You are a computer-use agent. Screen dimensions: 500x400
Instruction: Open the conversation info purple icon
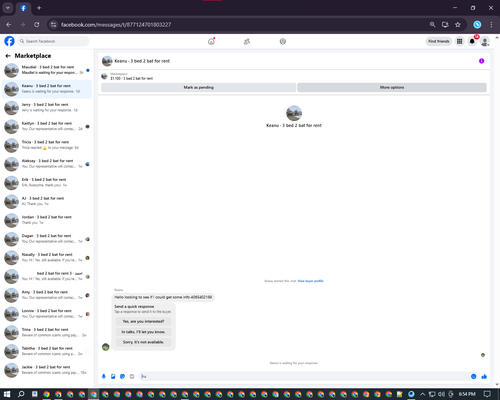[x=481, y=61]
